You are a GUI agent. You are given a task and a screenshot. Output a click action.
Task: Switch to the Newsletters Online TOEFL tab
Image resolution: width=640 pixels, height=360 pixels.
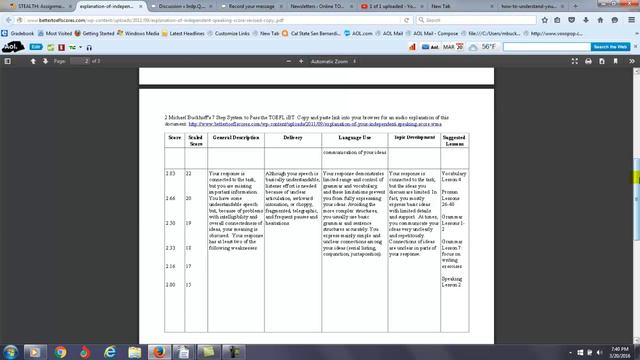point(321,6)
